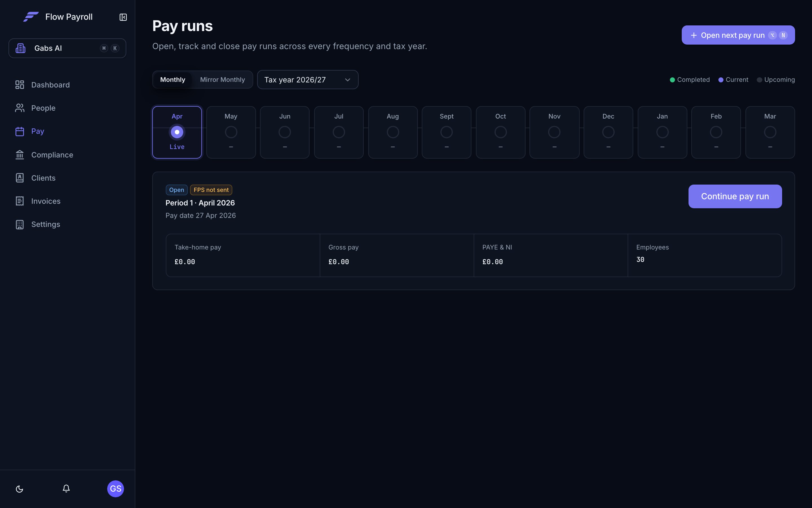Click Pay date 27 Apr 2026 text
812x508 pixels.
[x=201, y=215]
